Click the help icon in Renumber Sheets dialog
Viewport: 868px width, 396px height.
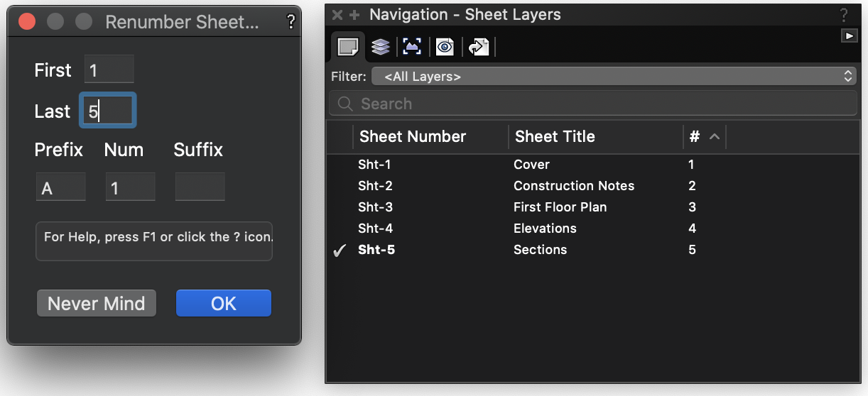pos(291,22)
